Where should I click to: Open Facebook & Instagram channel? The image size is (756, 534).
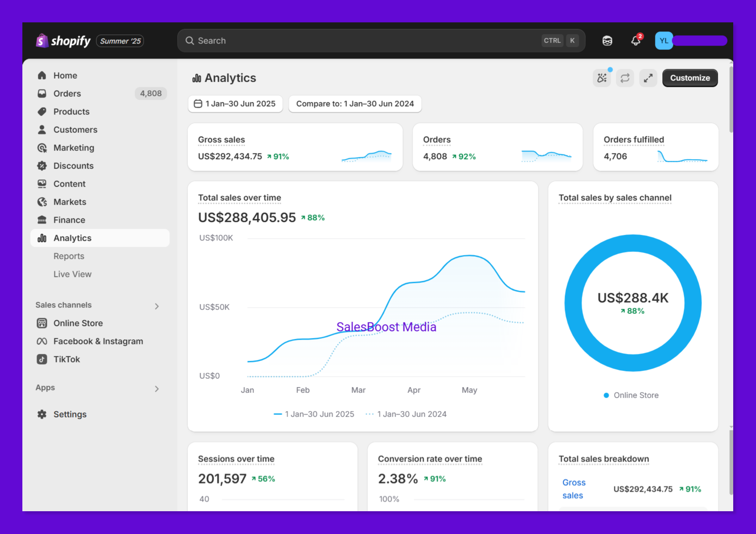click(98, 341)
